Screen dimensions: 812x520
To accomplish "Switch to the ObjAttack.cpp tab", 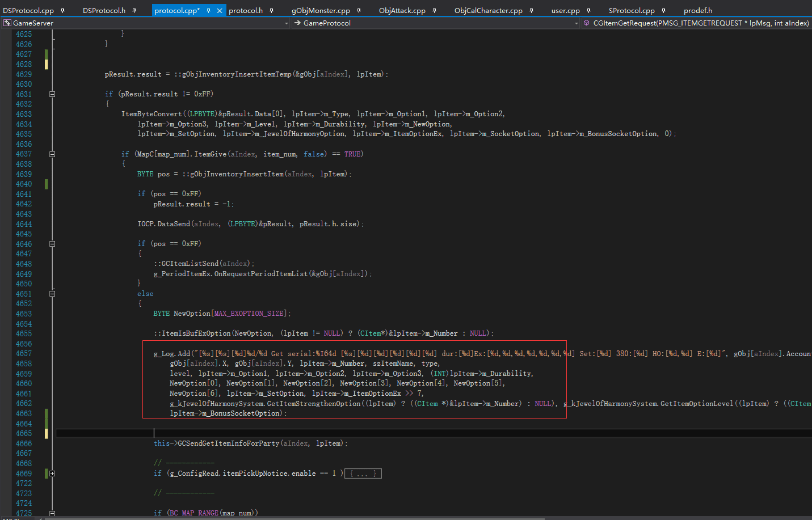I will [402, 10].
